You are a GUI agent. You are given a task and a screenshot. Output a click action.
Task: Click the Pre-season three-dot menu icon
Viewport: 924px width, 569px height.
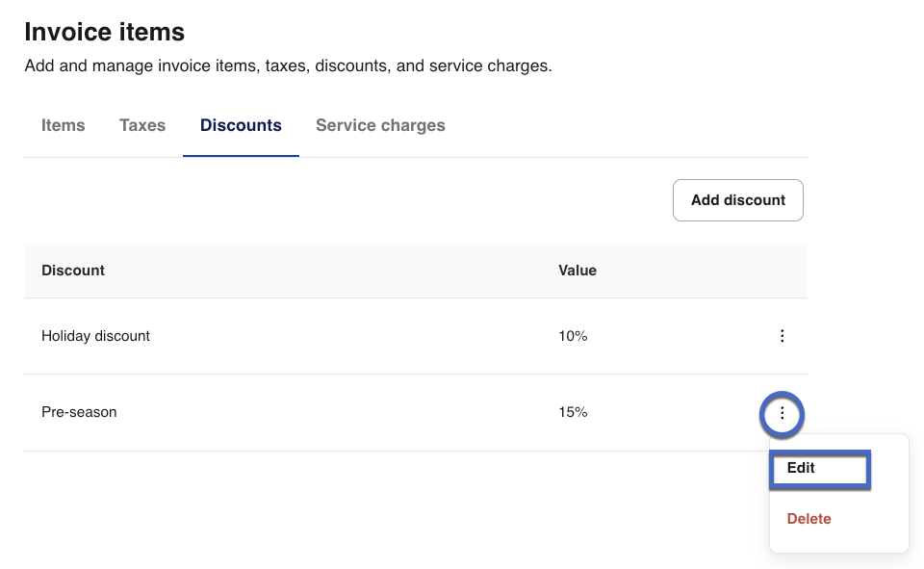(x=783, y=413)
